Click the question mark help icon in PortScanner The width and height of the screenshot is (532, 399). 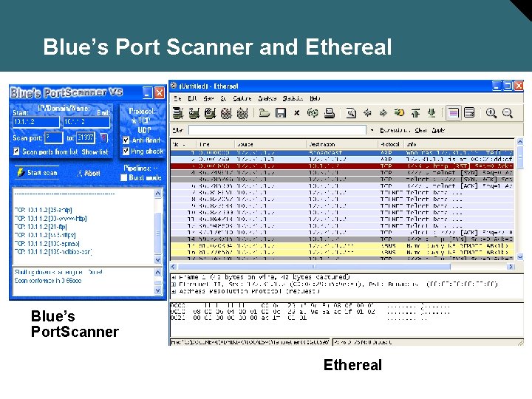104,137
